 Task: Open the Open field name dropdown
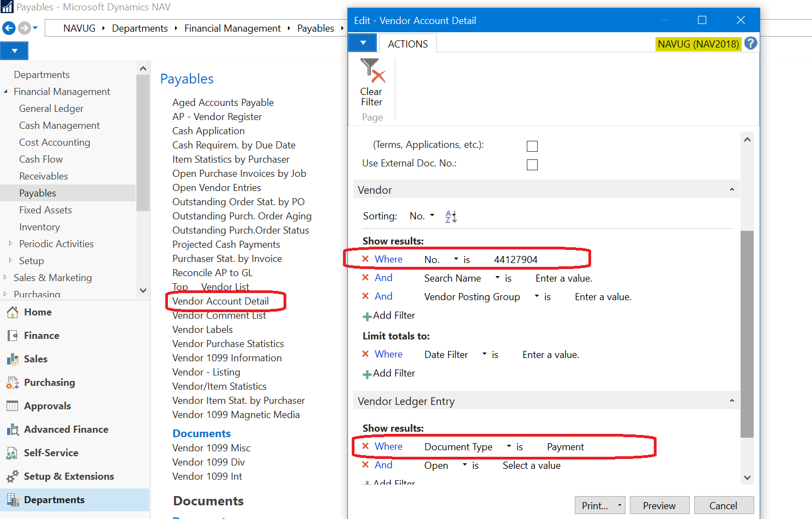pos(465,465)
